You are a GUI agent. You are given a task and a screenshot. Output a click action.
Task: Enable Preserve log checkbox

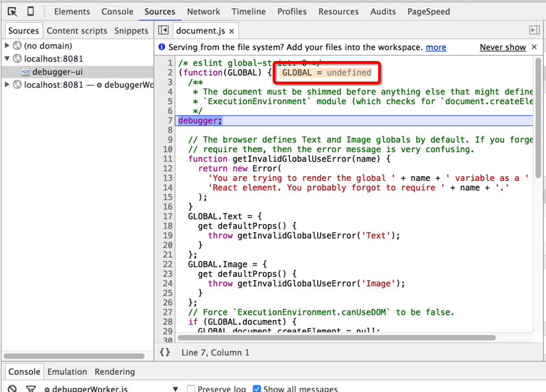click(x=192, y=389)
